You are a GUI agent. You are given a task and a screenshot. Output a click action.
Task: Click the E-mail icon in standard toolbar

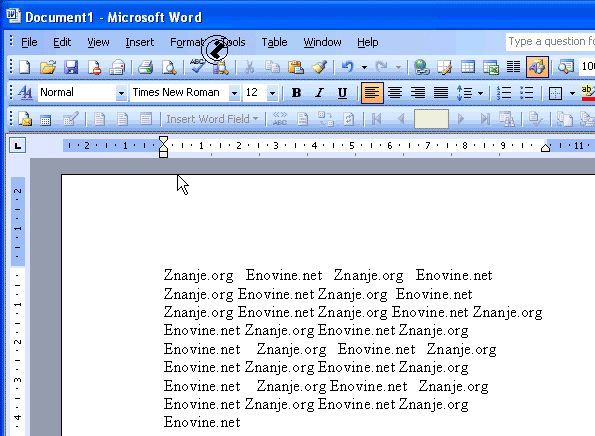pos(117,68)
